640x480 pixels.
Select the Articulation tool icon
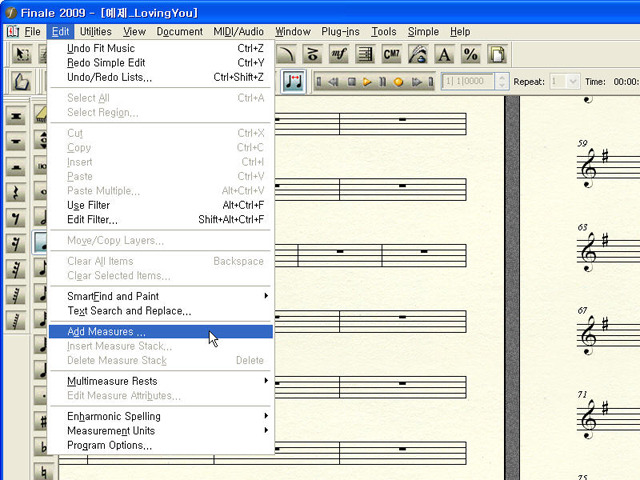(x=314, y=54)
